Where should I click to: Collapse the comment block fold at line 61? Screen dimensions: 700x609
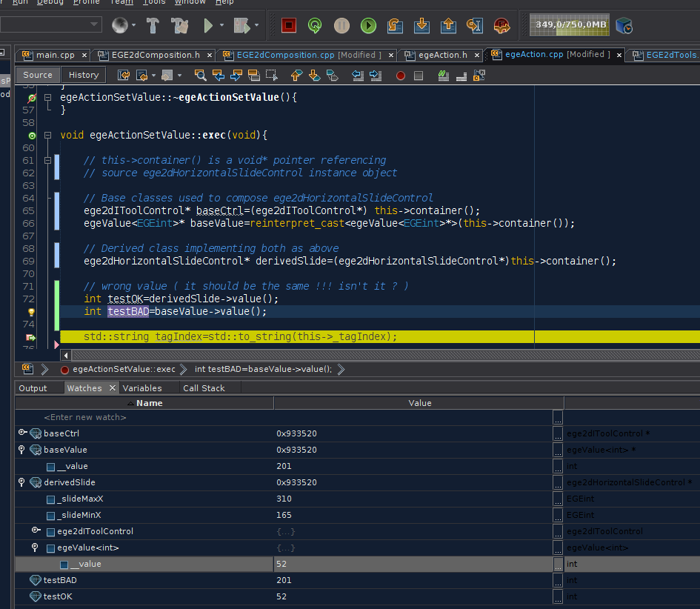tap(47, 160)
